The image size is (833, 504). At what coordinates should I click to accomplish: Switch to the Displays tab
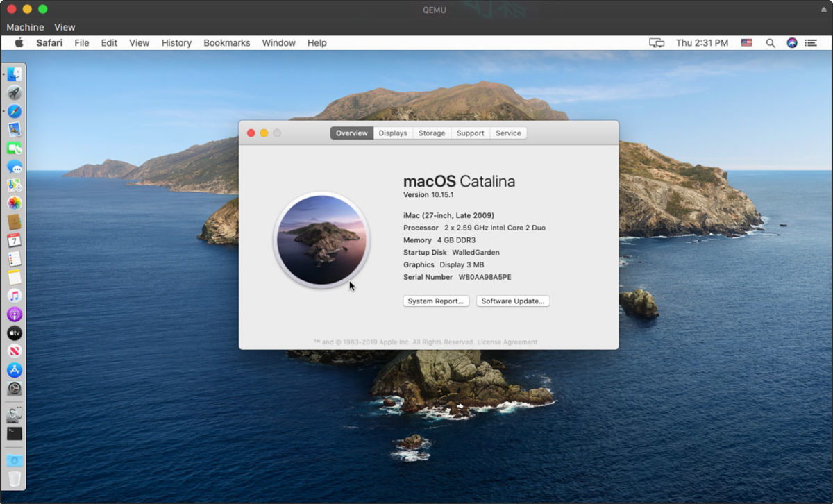pyautogui.click(x=393, y=133)
